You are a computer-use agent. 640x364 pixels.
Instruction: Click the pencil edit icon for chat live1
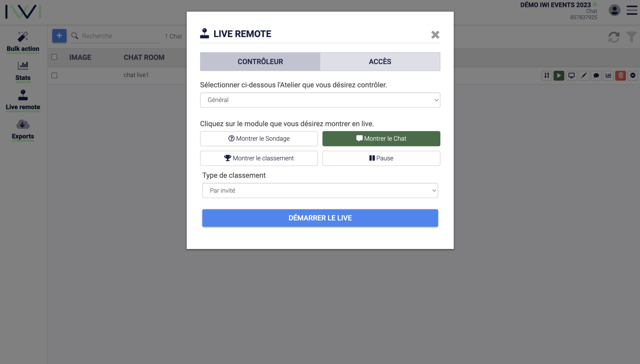click(x=584, y=76)
